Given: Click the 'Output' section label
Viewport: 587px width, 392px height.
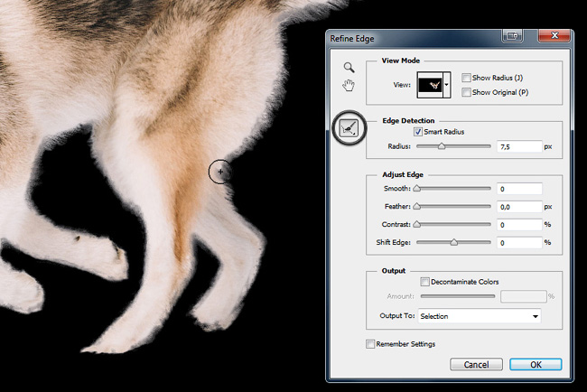Looking at the screenshot, I should click(394, 271).
